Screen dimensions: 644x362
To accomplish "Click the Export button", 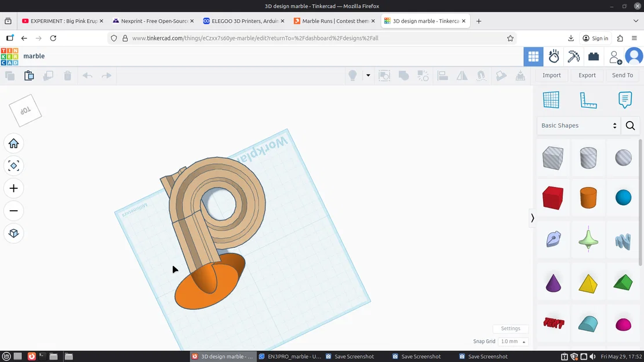I will click(x=587, y=75).
